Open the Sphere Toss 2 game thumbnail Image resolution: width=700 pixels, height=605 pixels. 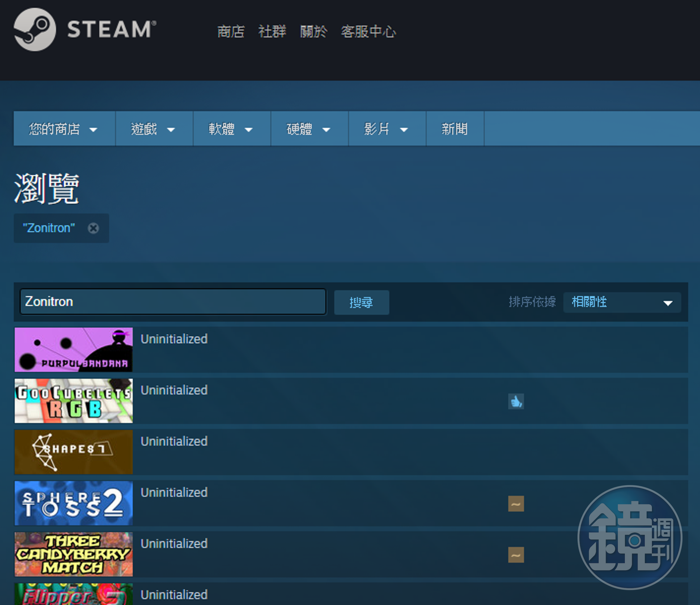[x=74, y=503]
